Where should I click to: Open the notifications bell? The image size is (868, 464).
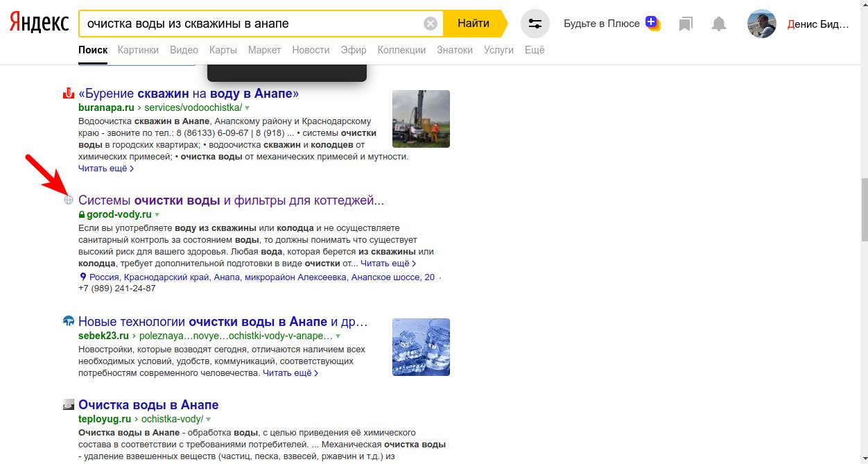[719, 24]
